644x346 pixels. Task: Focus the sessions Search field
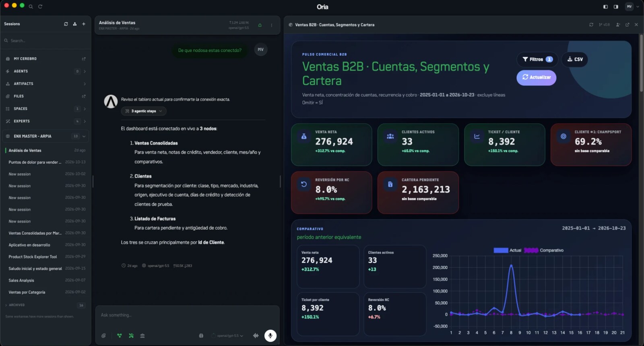pyautogui.click(x=45, y=41)
